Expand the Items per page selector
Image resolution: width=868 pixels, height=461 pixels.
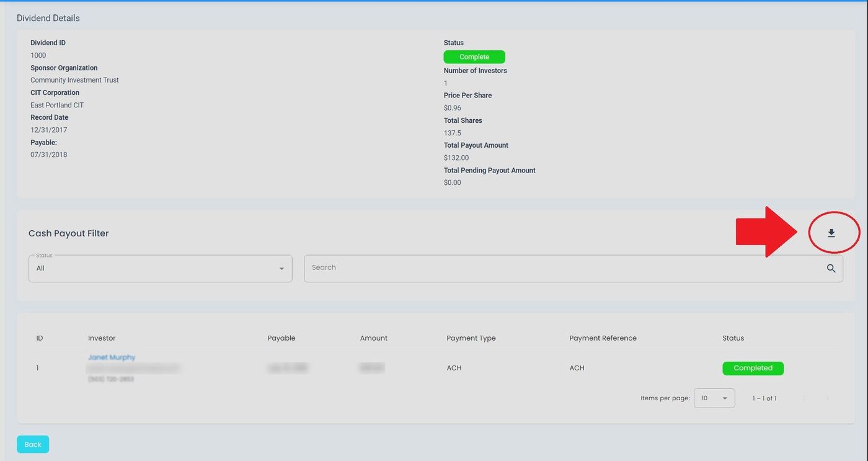714,398
